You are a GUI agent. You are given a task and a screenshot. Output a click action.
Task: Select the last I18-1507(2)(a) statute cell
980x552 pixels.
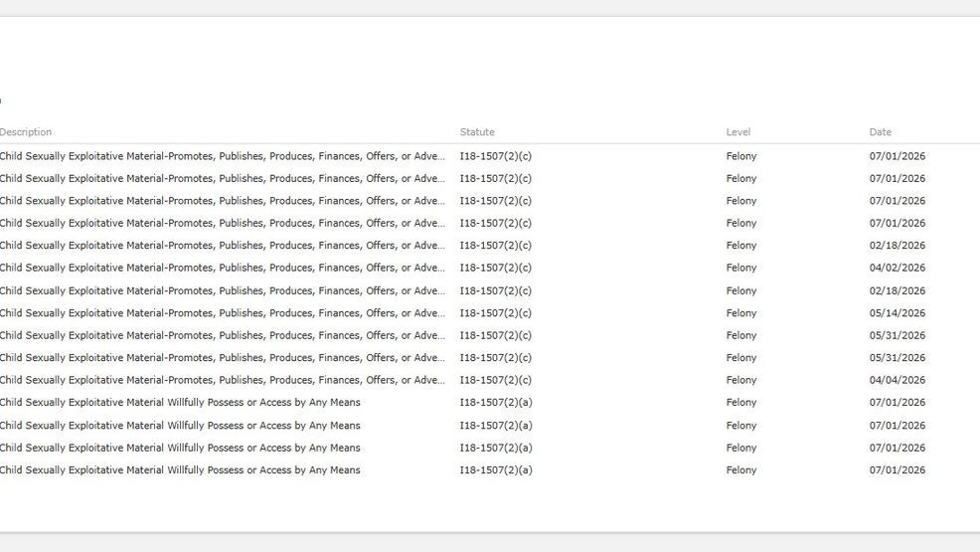[x=496, y=470]
